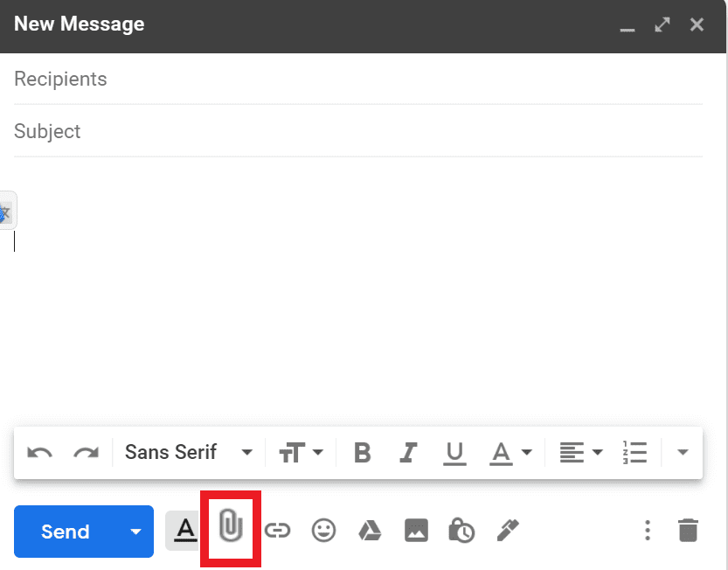Viewport: 728px width, 570px height.
Task: Open more send options arrow
Action: (x=135, y=532)
